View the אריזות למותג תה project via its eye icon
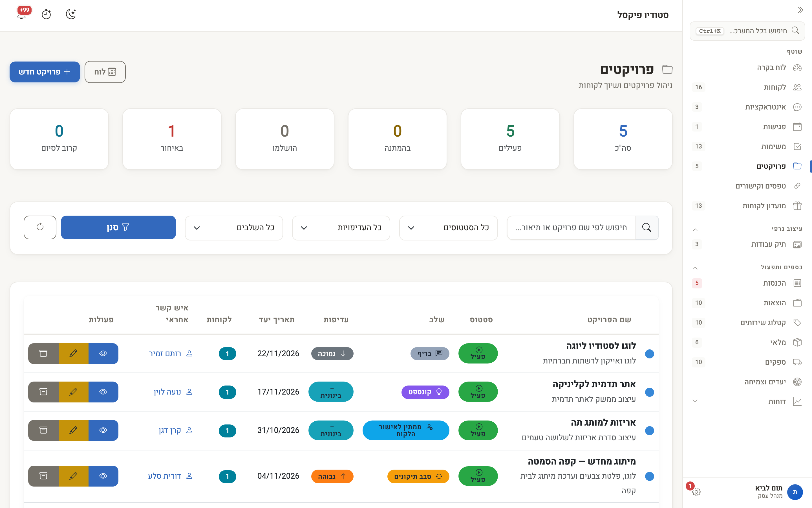Viewport: 812px width, 508px height. click(x=103, y=430)
